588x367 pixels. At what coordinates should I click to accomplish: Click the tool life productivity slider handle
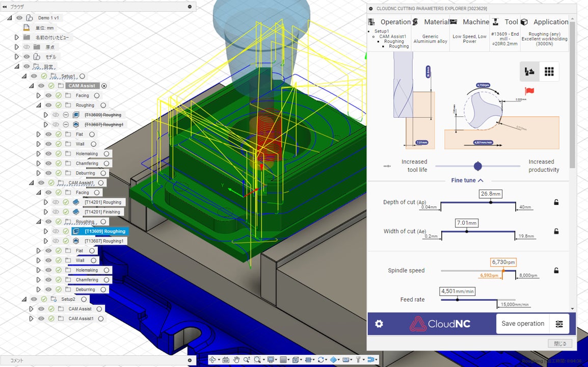pyautogui.click(x=477, y=166)
